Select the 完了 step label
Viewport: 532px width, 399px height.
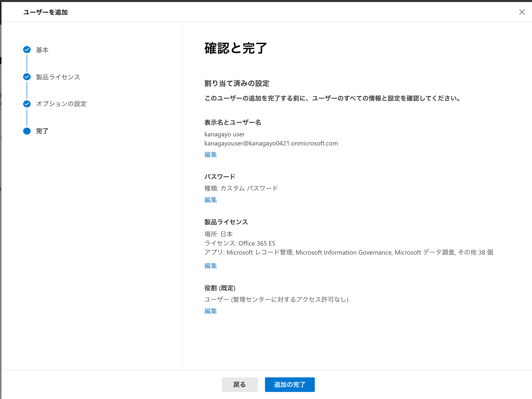(42, 131)
